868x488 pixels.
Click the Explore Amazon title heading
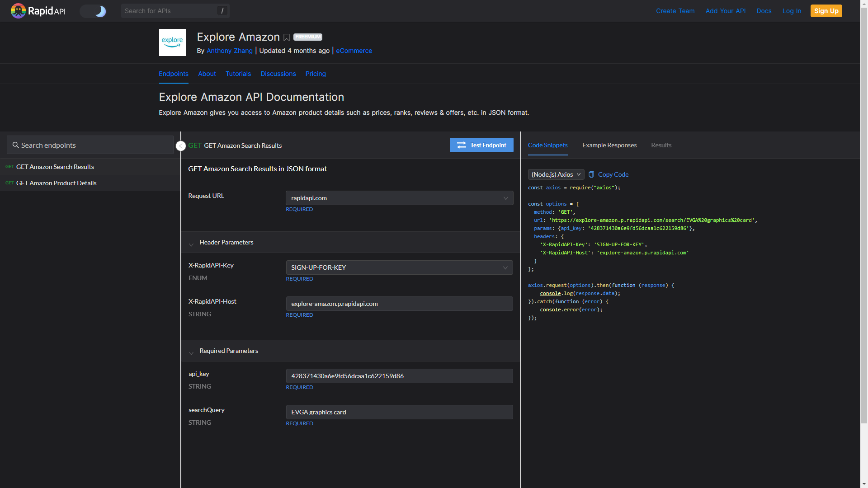coord(238,37)
